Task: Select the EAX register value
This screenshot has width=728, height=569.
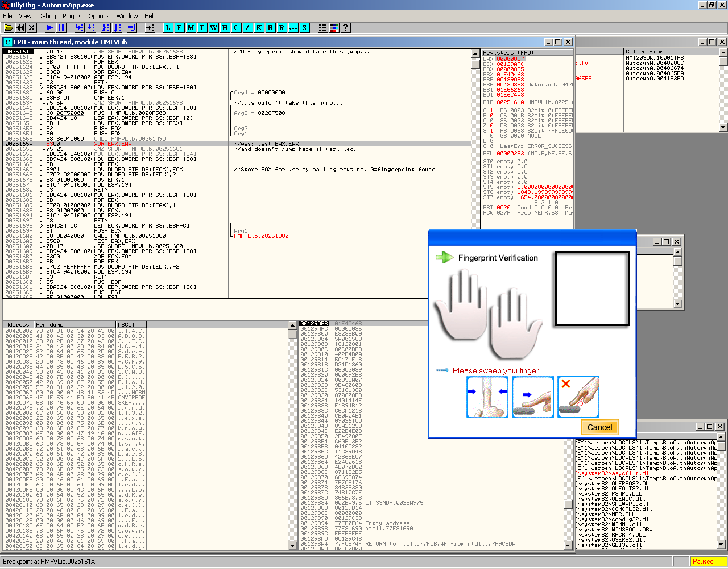Action: tap(510, 59)
